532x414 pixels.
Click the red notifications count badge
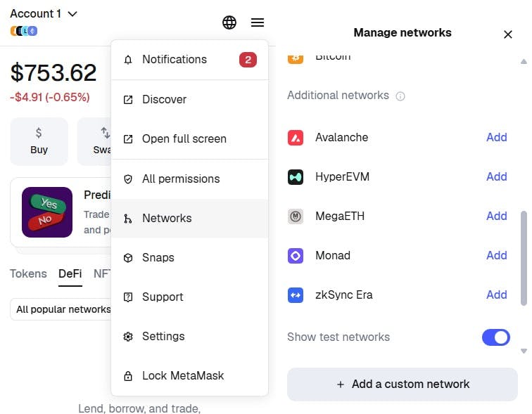click(248, 60)
